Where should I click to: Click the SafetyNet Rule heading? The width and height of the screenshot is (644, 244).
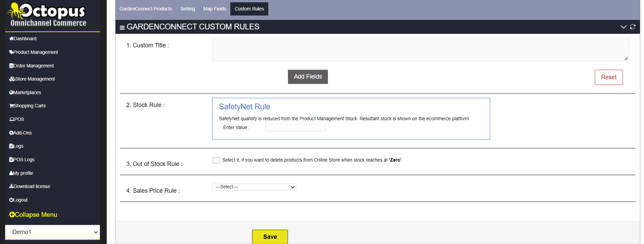point(245,107)
